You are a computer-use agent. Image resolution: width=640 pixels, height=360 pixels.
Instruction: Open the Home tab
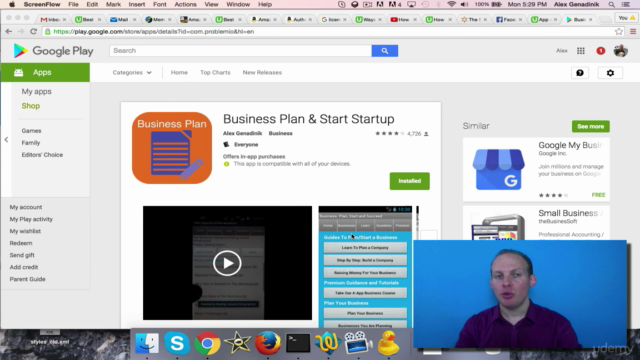tap(179, 73)
